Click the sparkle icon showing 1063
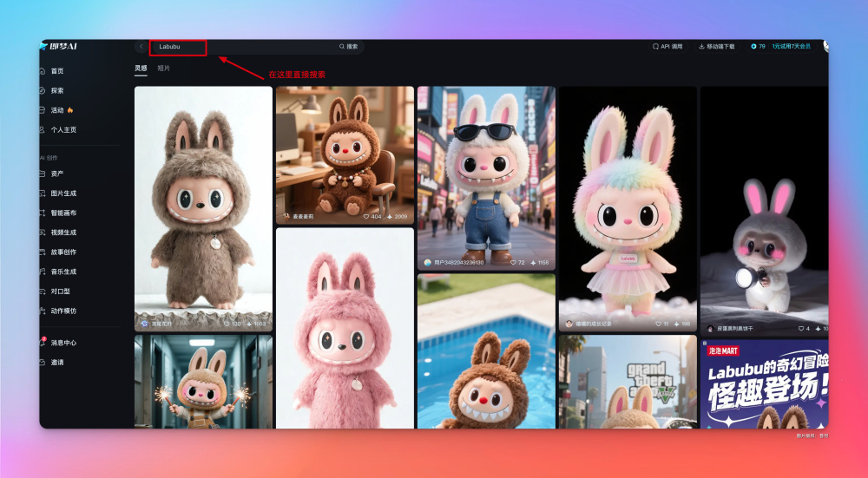 pos(249,324)
